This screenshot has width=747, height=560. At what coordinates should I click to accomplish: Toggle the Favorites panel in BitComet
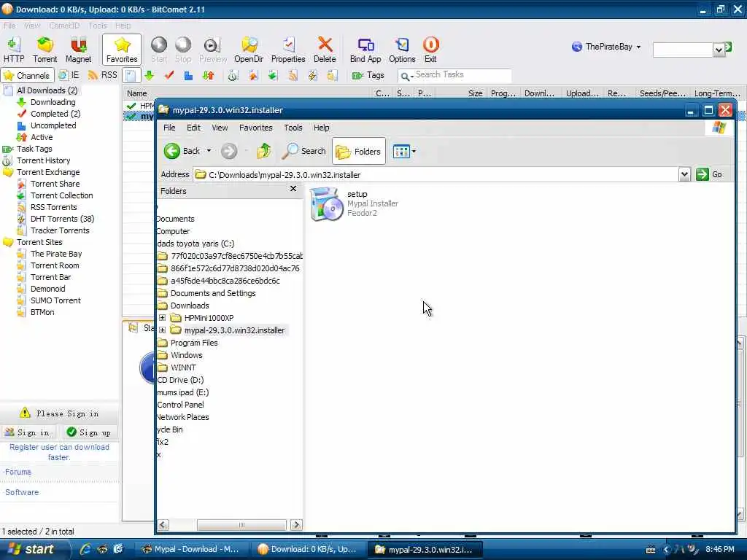click(x=122, y=50)
